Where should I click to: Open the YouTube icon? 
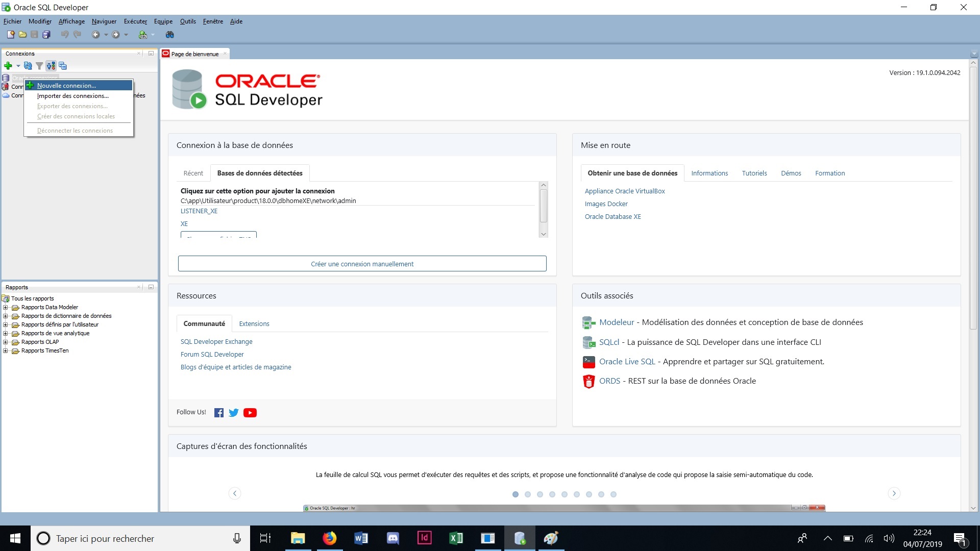[x=250, y=413]
